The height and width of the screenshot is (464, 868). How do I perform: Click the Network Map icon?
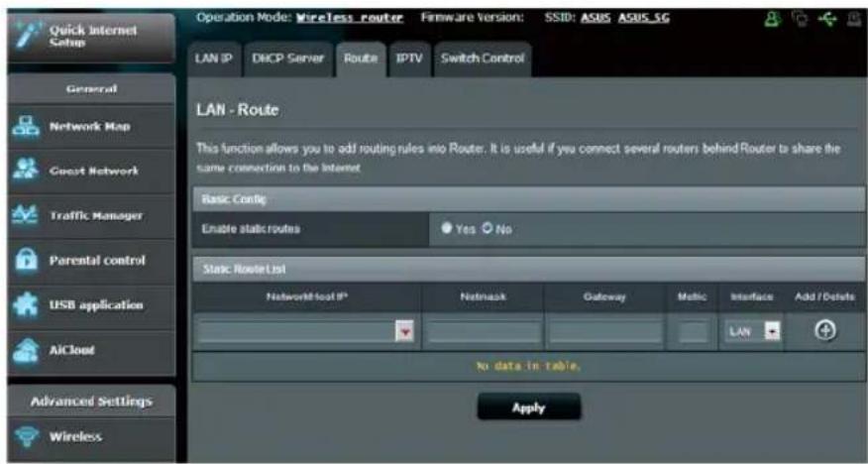[x=26, y=126]
